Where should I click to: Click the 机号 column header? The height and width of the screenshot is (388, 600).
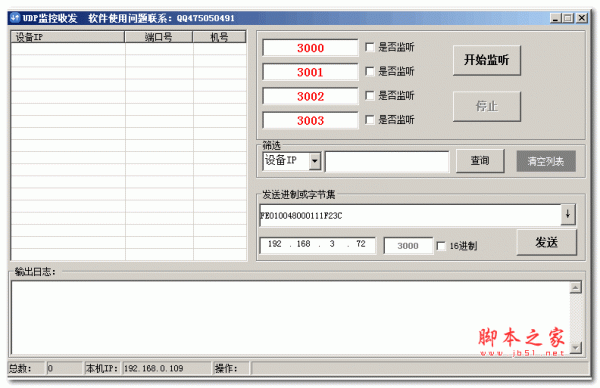219,37
